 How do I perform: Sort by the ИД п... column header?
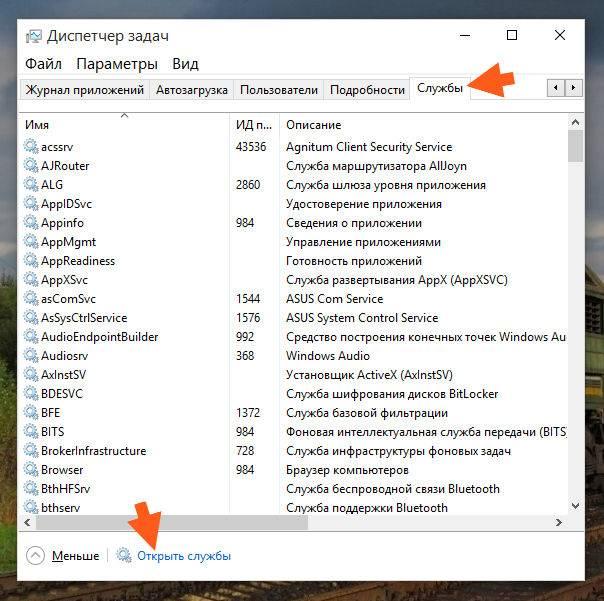(254, 125)
